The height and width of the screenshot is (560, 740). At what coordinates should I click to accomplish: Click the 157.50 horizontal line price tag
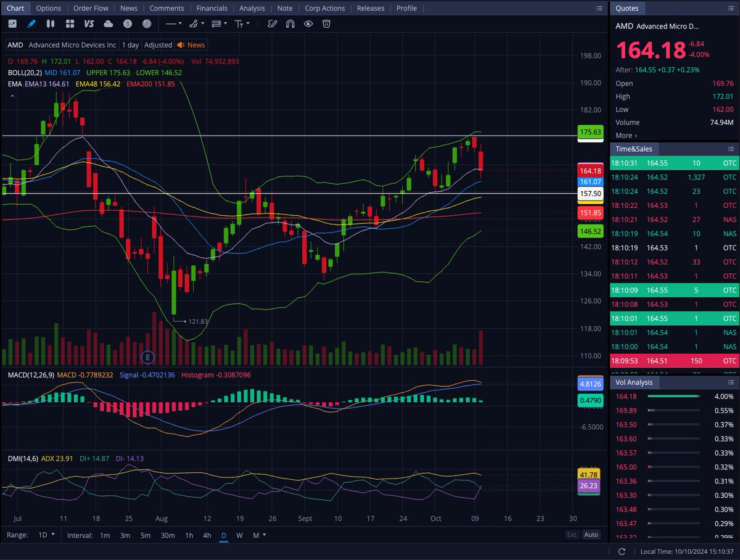tap(590, 194)
